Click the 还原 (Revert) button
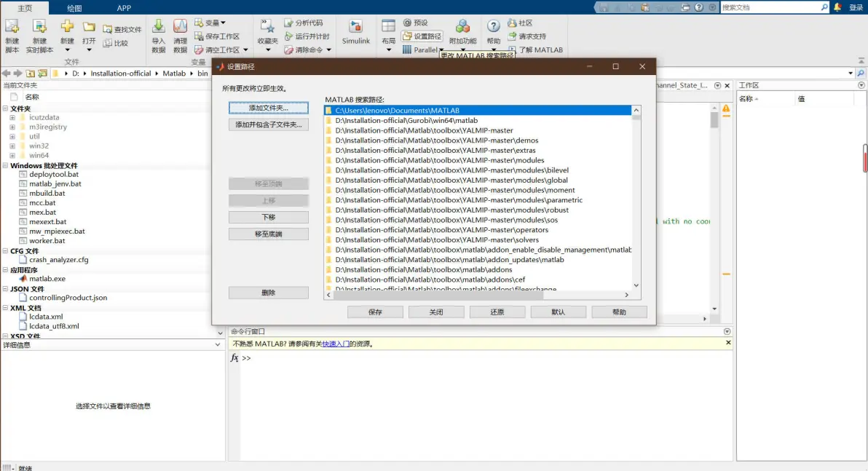This screenshot has height=471, width=868. tap(497, 312)
